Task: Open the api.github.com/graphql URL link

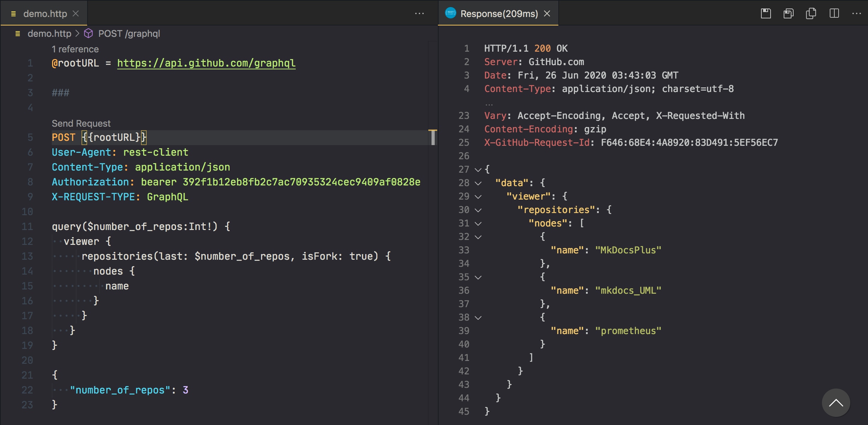Action: tap(206, 63)
